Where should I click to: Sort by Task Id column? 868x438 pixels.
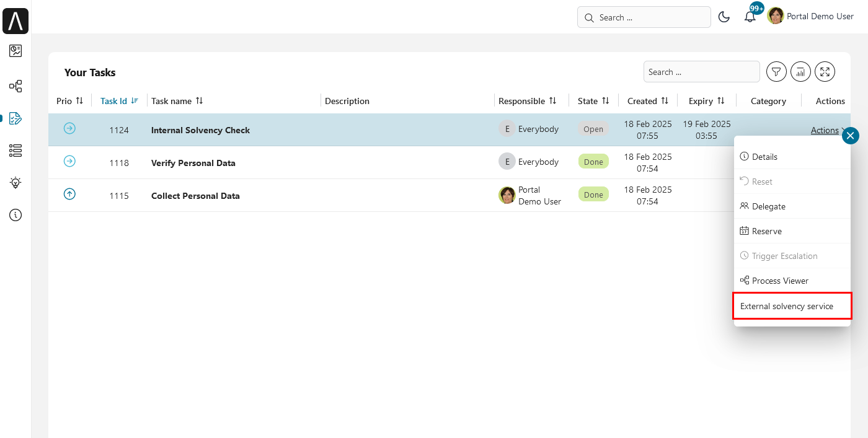click(135, 100)
